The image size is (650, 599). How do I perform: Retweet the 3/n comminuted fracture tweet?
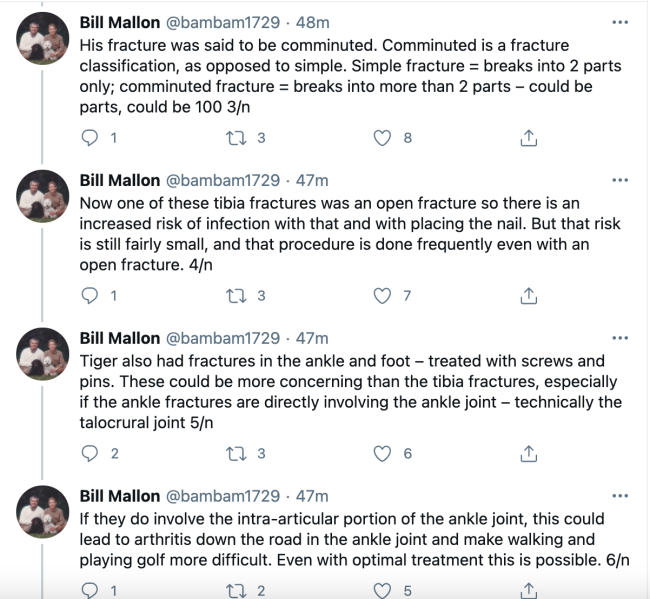tap(237, 138)
